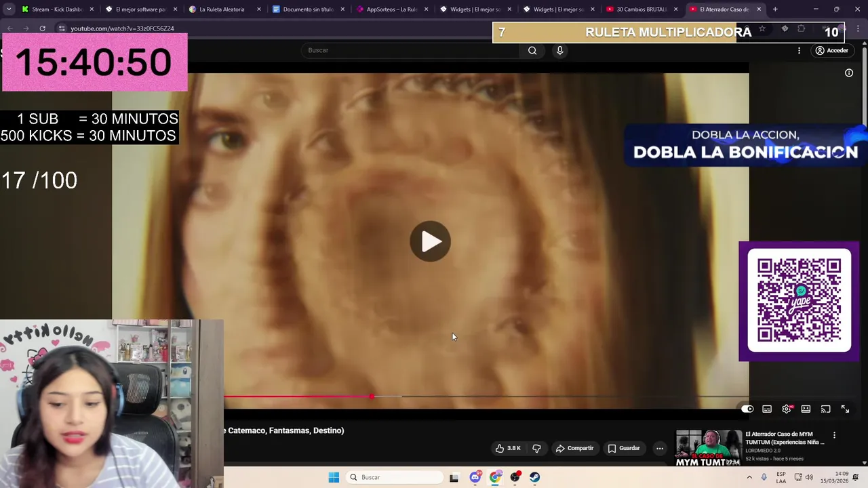Cast the video to a device
The width and height of the screenshot is (868, 488).
[825, 409]
